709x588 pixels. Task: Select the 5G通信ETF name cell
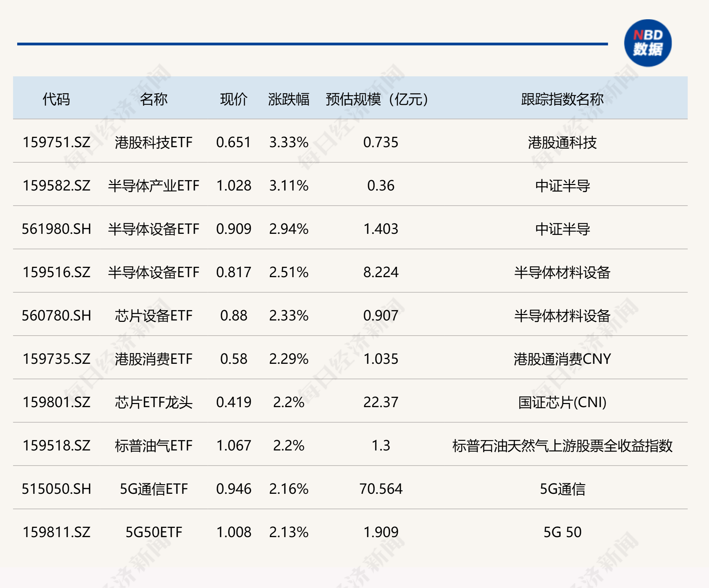coord(154,489)
